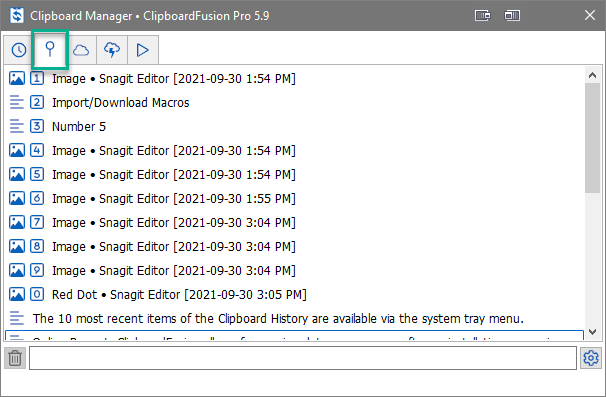Open the clock History tab
Image resolution: width=606 pixels, height=397 pixels.
click(19, 50)
